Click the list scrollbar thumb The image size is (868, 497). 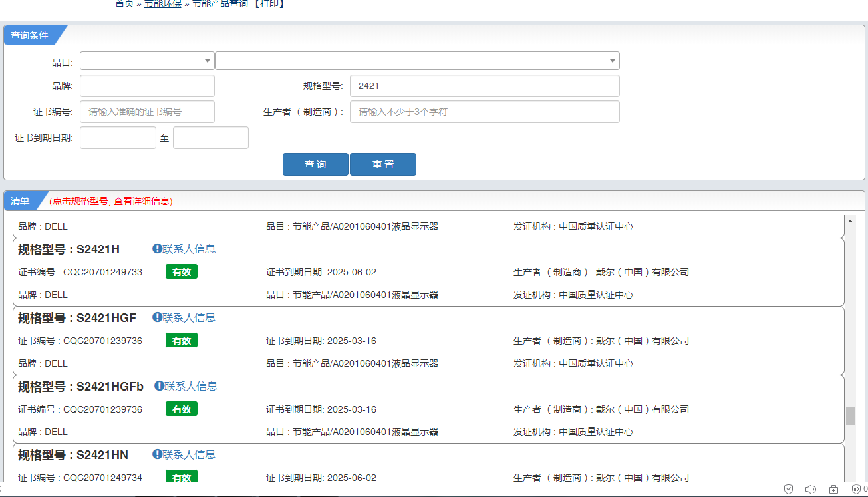tap(850, 416)
